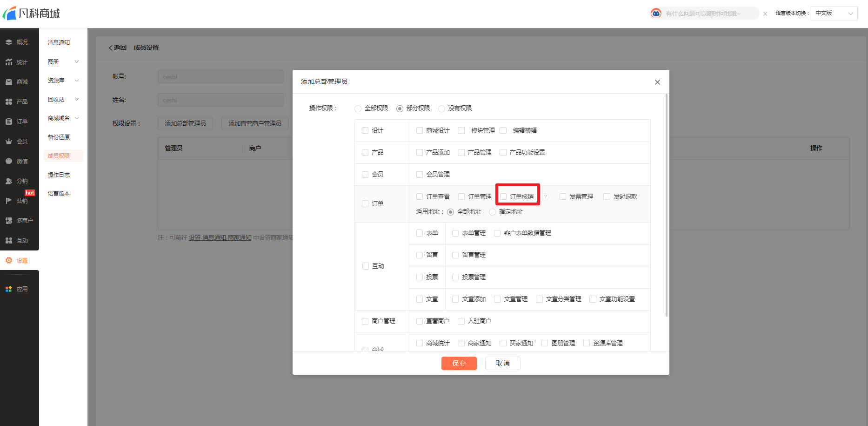Check the 发票管理 checkbox
This screenshot has height=426, width=868.
coord(563,197)
